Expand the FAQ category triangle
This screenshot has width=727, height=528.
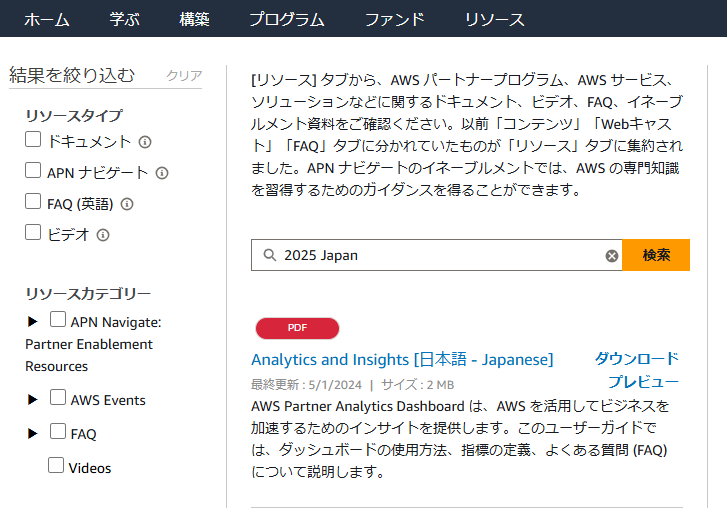pos(32,433)
